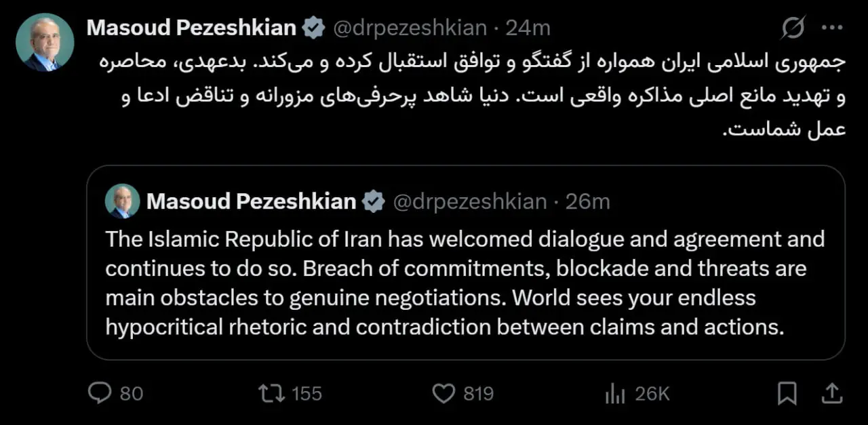Open Grok actions icon on the tweet
Screen dimensions: 868x425
(x=793, y=28)
